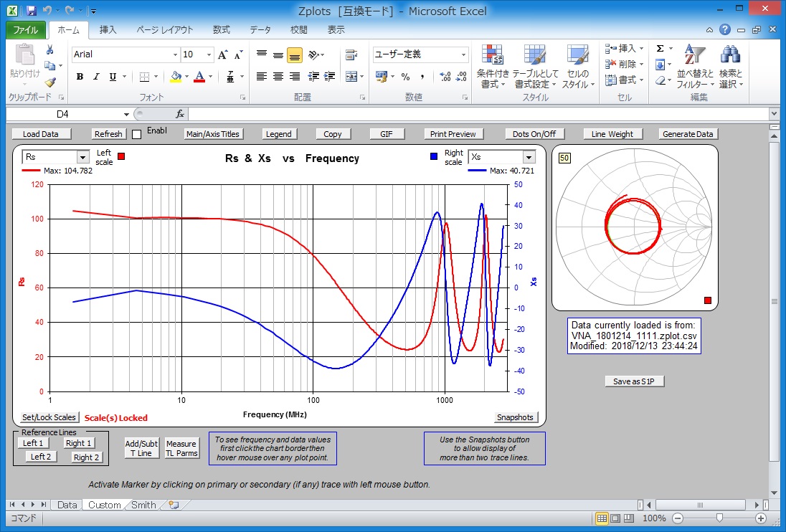Click the Measure TL Parms button
The height and width of the screenshot is (532, 786).
pyautogui.click(x=182, y=448)
